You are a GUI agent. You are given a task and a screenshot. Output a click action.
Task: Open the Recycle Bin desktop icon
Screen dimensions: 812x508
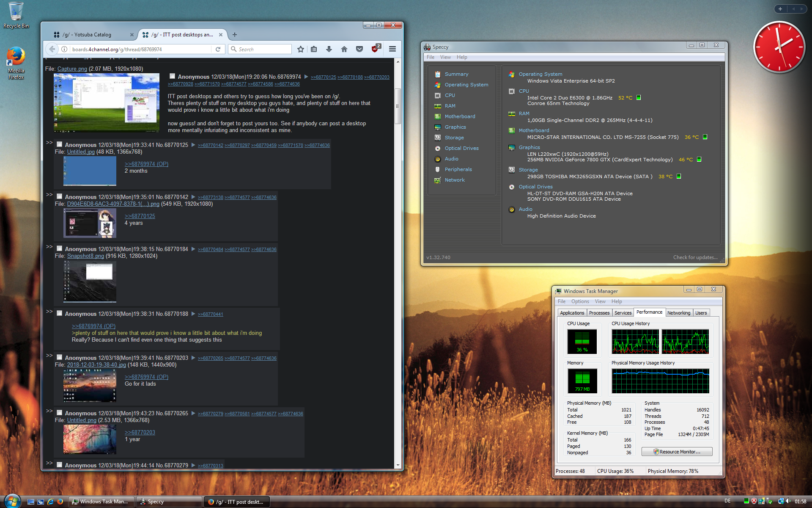(16, 15)
